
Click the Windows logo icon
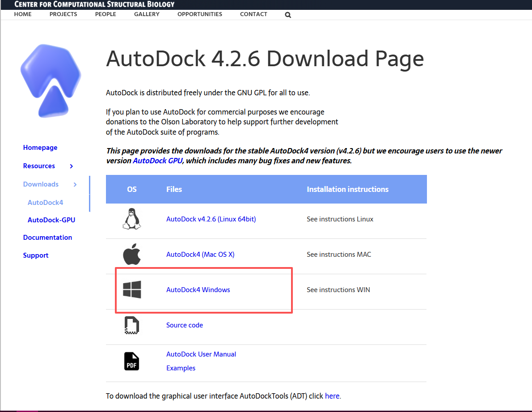pyautogui.click(x=132, y=290)
